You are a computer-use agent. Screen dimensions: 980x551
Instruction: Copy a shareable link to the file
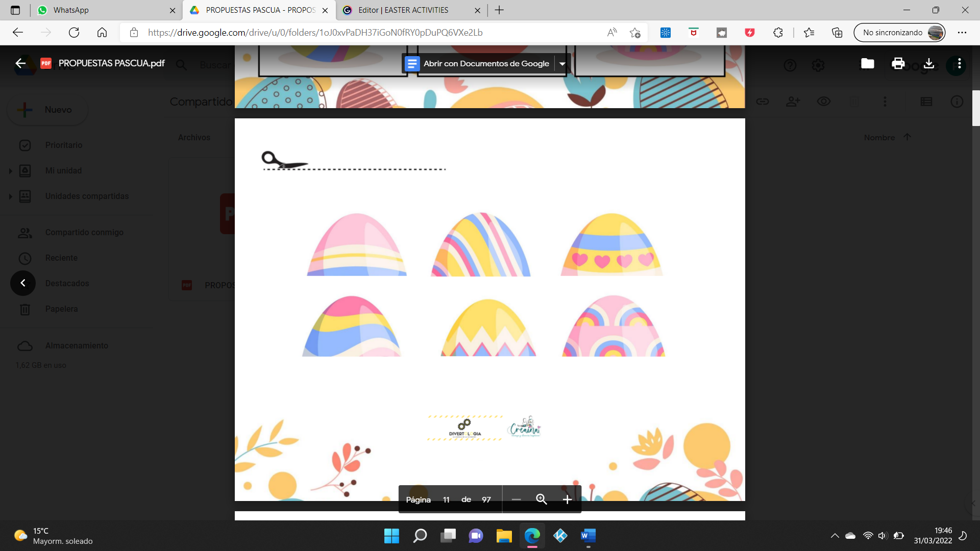pos(763,102)
